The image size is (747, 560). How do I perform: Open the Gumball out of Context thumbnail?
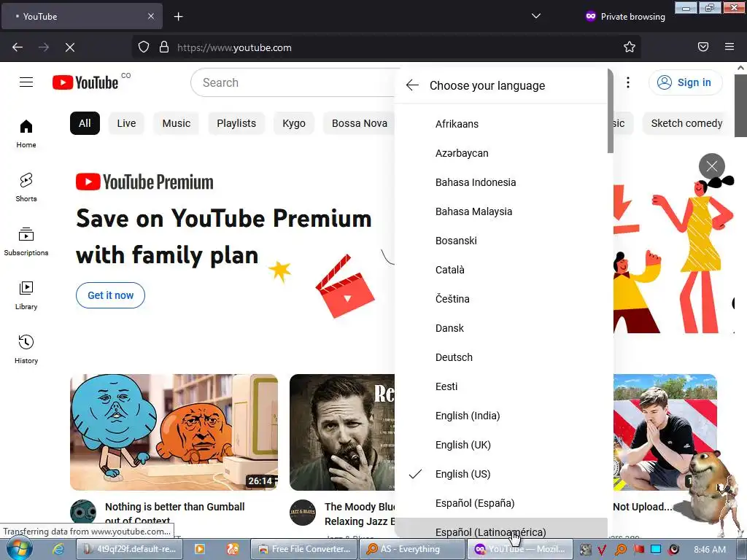[174, 432]
